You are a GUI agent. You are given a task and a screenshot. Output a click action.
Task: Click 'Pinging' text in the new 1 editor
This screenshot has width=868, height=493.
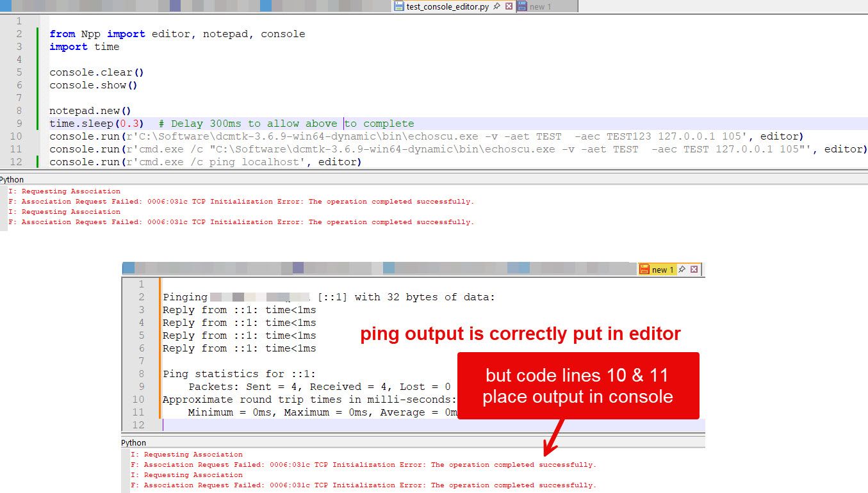click(185, 297)
